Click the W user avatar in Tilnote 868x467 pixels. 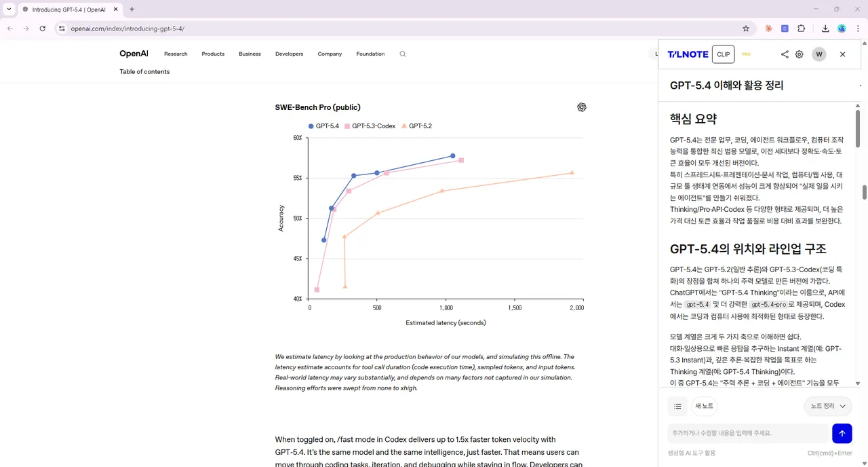tap(819, 54)
